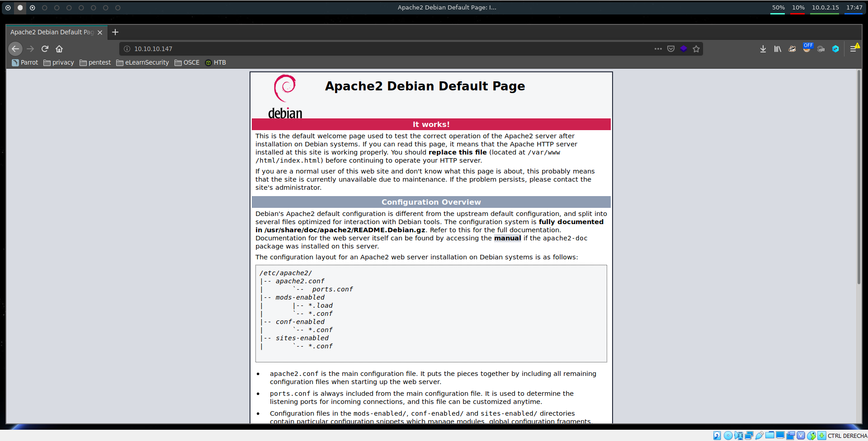
Task: Click the It works! red banner heading
Action: 431,124
